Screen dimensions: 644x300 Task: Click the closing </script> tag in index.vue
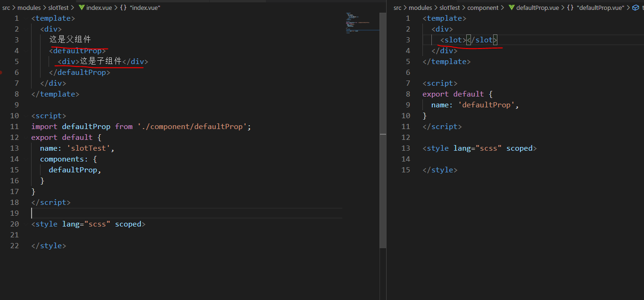pyautogui.click(x=51, y=202)
